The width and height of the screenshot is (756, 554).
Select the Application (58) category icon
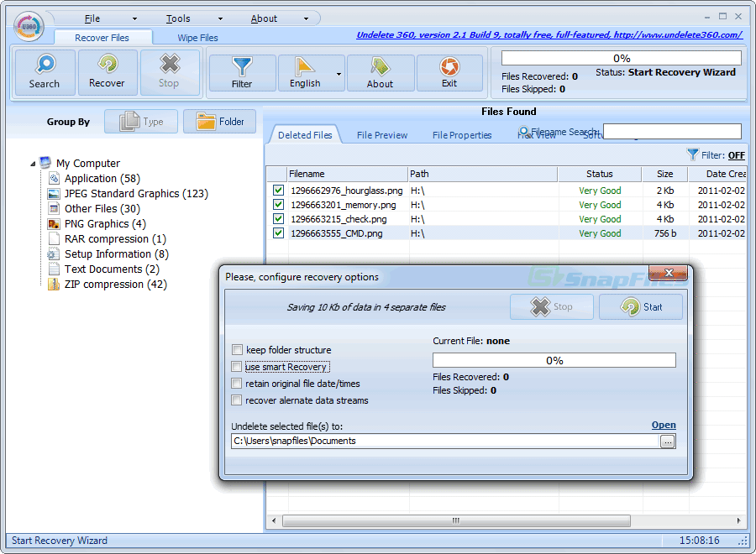[54, 178]
